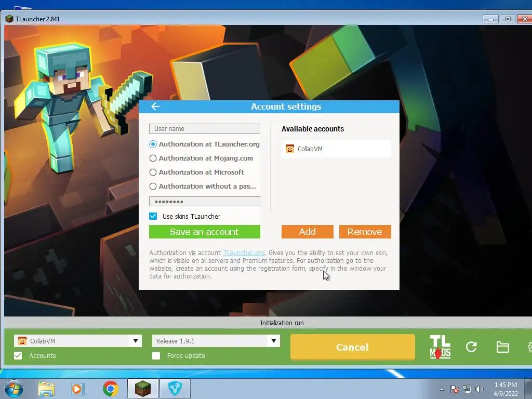Click the TLauncher window title icon
The width and height of the screenshot is (532, 399).
[x=9, y=19]
